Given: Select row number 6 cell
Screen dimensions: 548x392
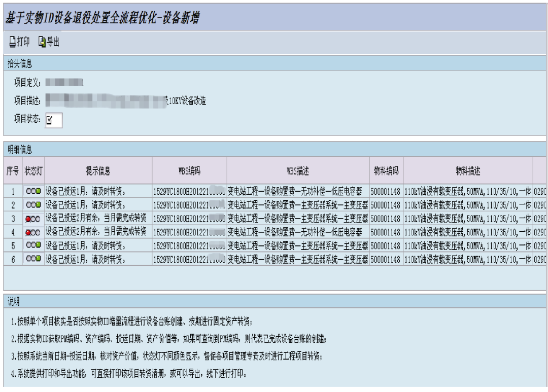Looking at the screenshot, I should pos(13,259).
